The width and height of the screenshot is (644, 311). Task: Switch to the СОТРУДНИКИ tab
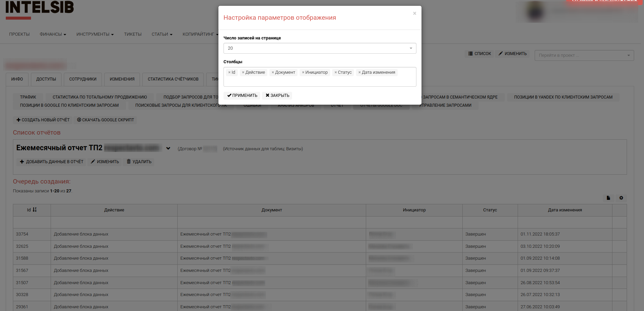(83, 79)
